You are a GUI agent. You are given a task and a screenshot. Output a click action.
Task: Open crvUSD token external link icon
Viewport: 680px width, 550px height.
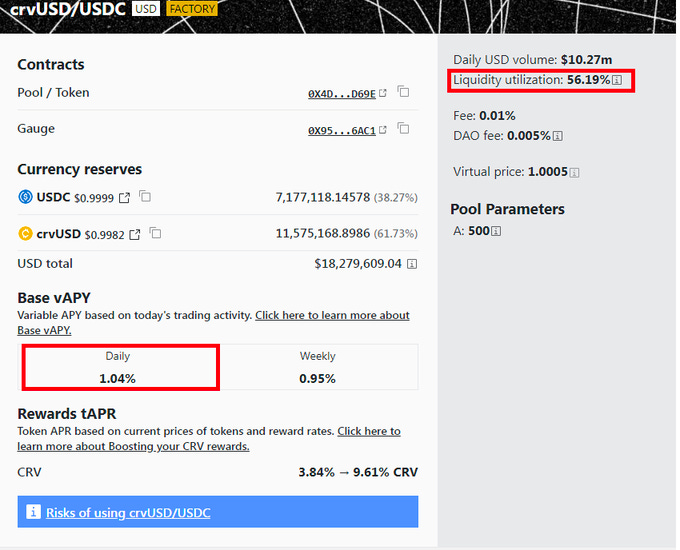tap(135, 235)
